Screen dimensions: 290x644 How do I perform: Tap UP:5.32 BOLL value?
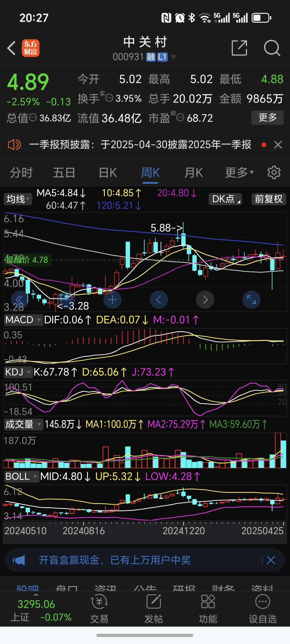118,476
